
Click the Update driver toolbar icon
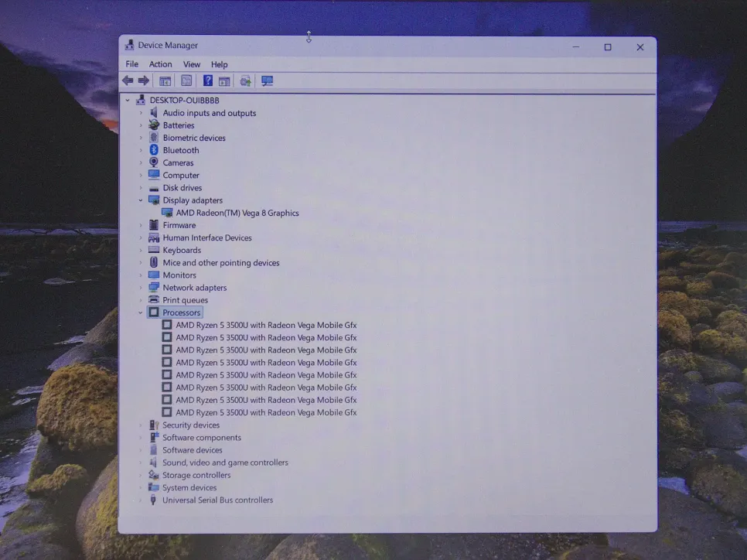[245, 81]
